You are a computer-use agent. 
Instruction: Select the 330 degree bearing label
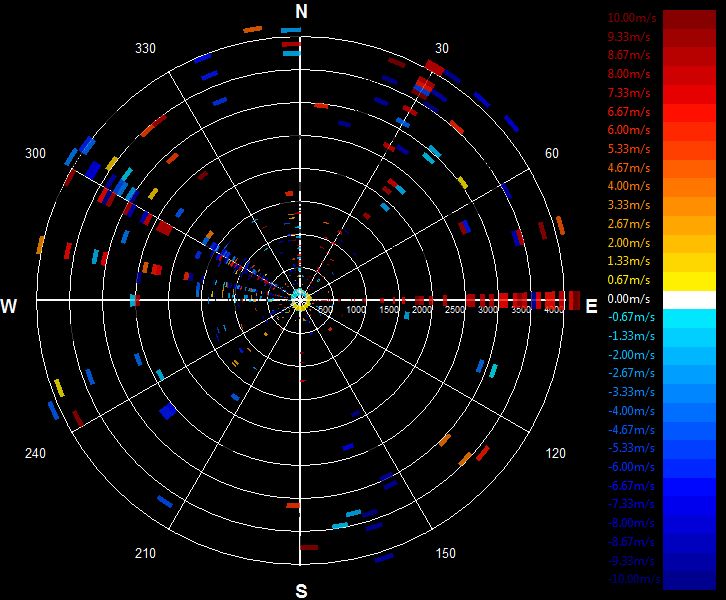pyautogui.click(x=145, y=48)
